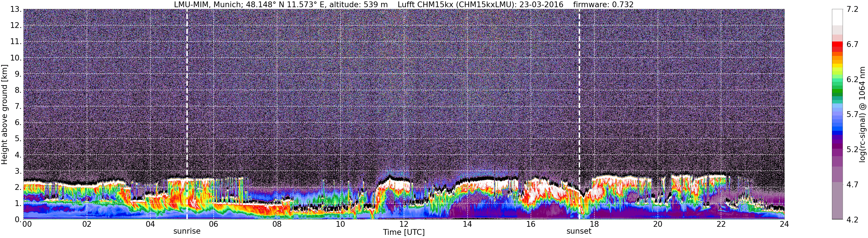Click the 'Time [UTC]' axis label
868x238 pixels.
(x=404, y=232)
